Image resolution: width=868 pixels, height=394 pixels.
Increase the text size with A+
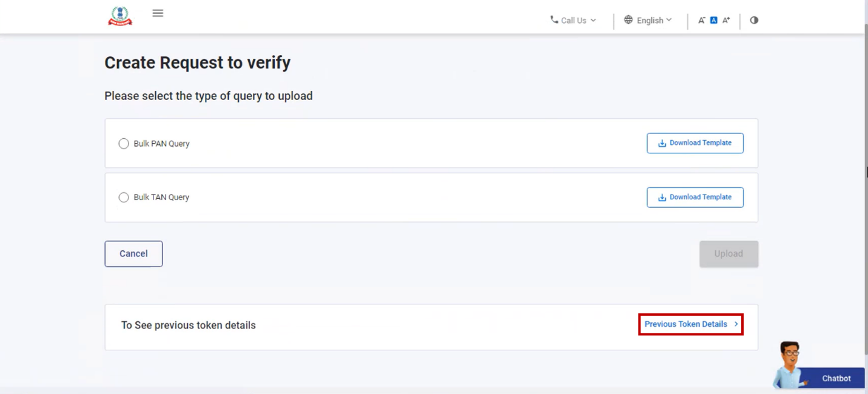[x=726, y=20]
